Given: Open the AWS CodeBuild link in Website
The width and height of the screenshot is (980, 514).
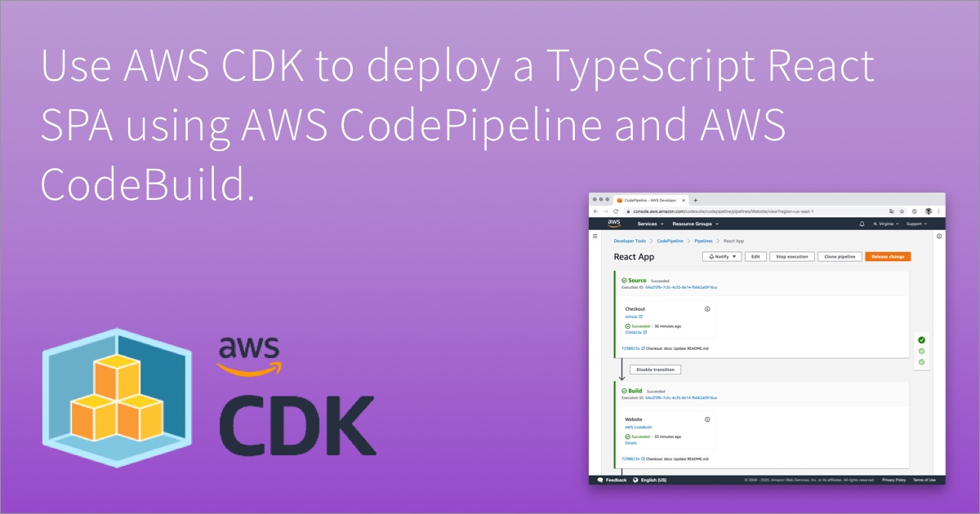Looking at the screenshot, I should click(638, 427).
